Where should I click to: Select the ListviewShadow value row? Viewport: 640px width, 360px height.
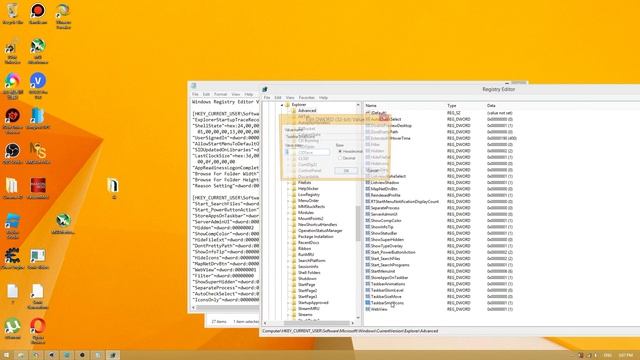(x=384, y=182)
